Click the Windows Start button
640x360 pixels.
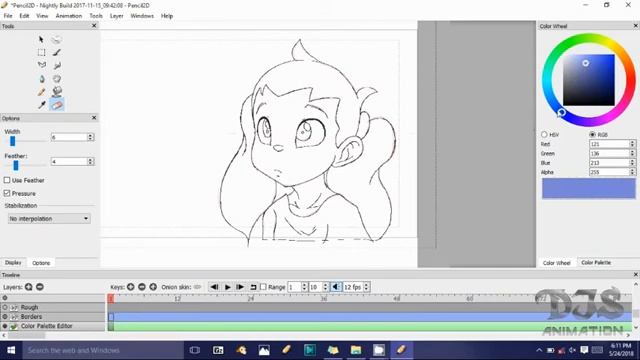pos(11,350)
